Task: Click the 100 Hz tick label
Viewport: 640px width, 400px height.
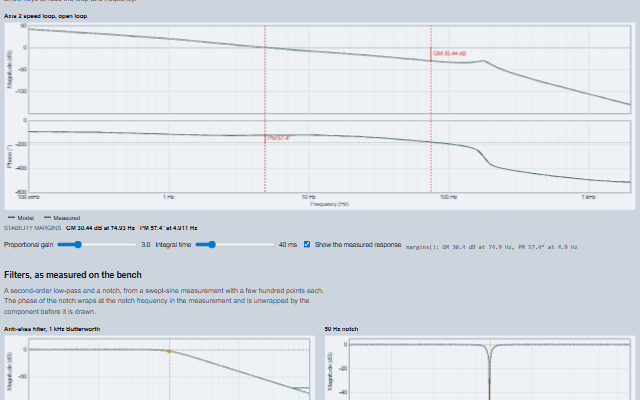Action: coord(449,197)
